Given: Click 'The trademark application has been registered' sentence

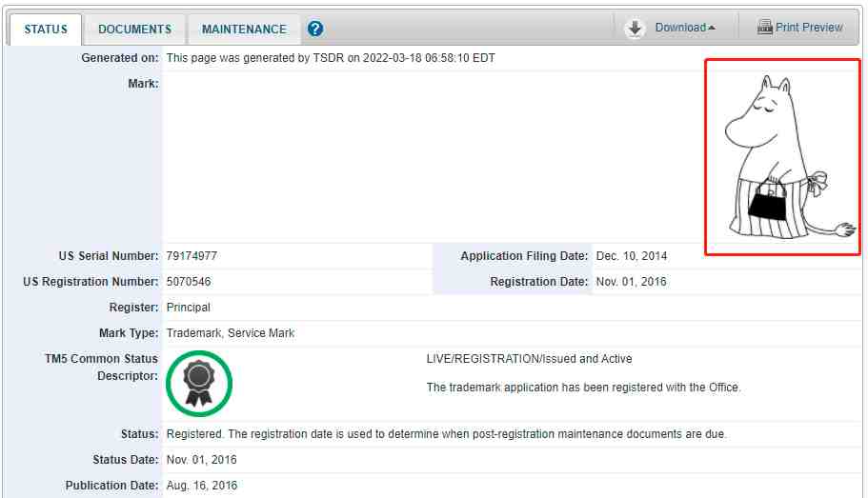Looking at the screenshot, I should click(583, 388).
